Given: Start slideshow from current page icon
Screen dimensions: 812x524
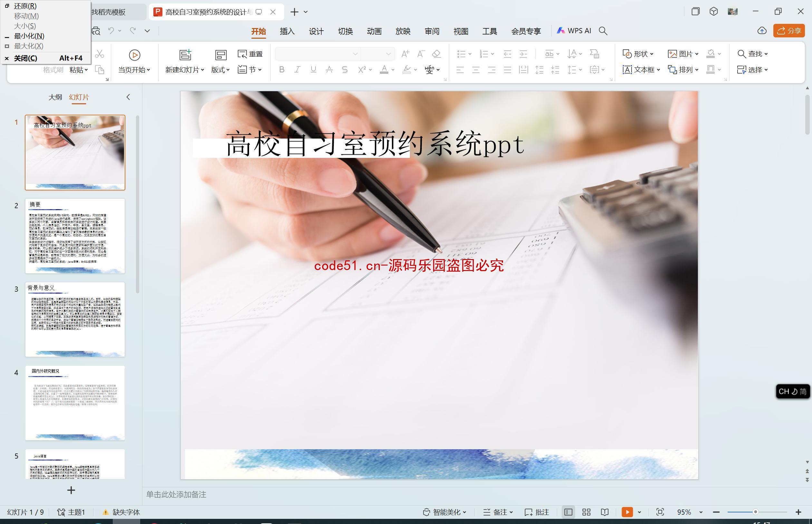Looking at the screenshot, I should [x=134, y=55].
